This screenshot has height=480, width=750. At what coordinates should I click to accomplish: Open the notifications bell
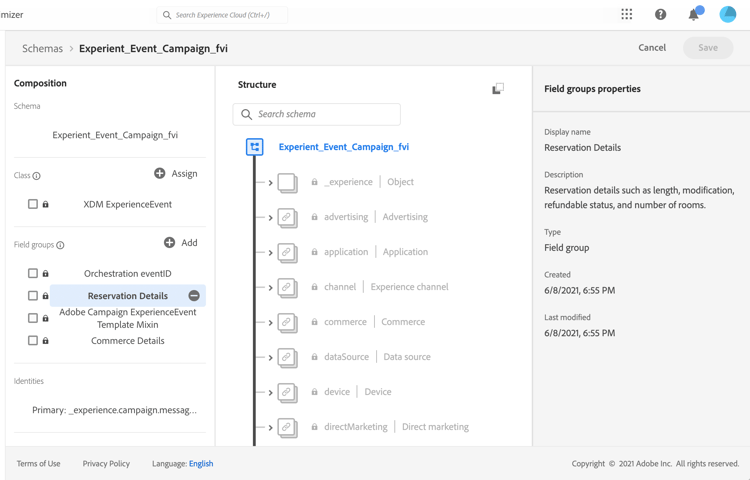coord(693,14)
